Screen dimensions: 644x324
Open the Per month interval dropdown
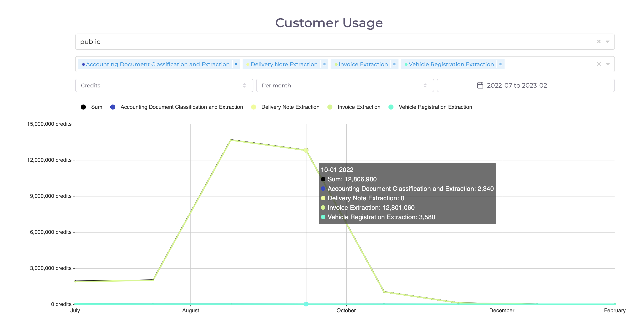[x=345, y=85]
